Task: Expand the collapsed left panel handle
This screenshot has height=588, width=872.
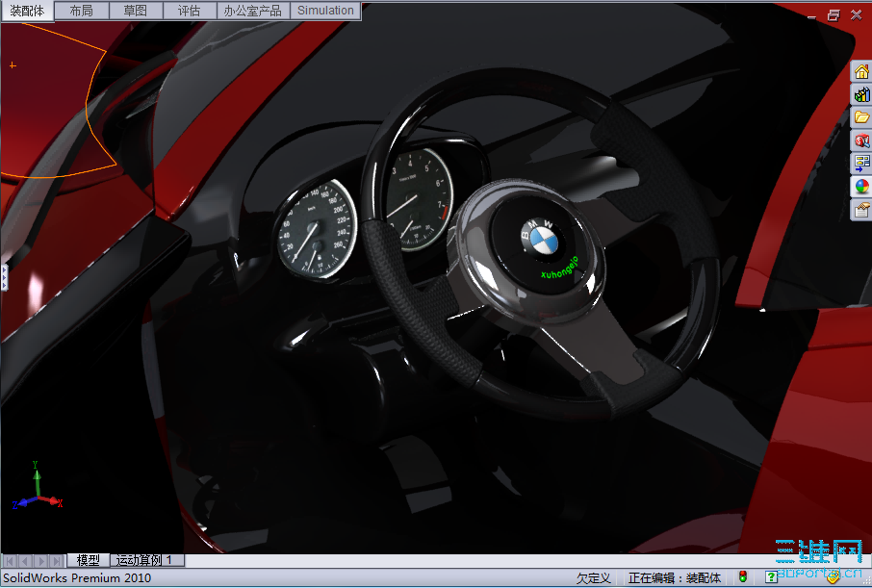Action: pos(4,277)
